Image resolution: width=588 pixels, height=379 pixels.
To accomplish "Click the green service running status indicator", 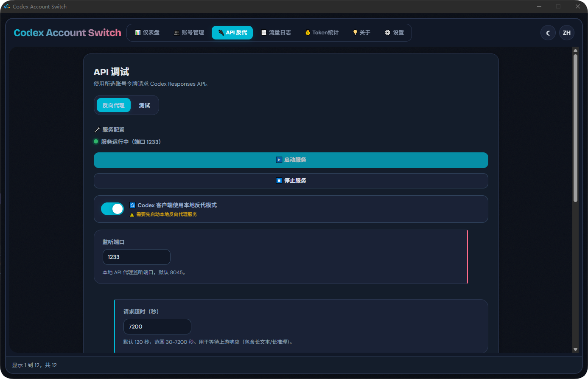I will [95, 141].
